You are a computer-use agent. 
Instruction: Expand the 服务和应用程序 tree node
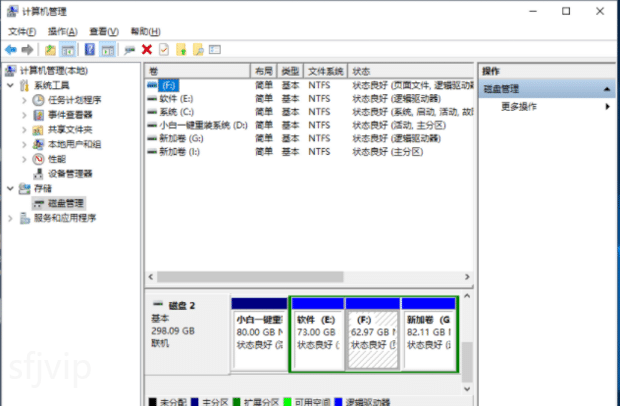tap(11, 218)
